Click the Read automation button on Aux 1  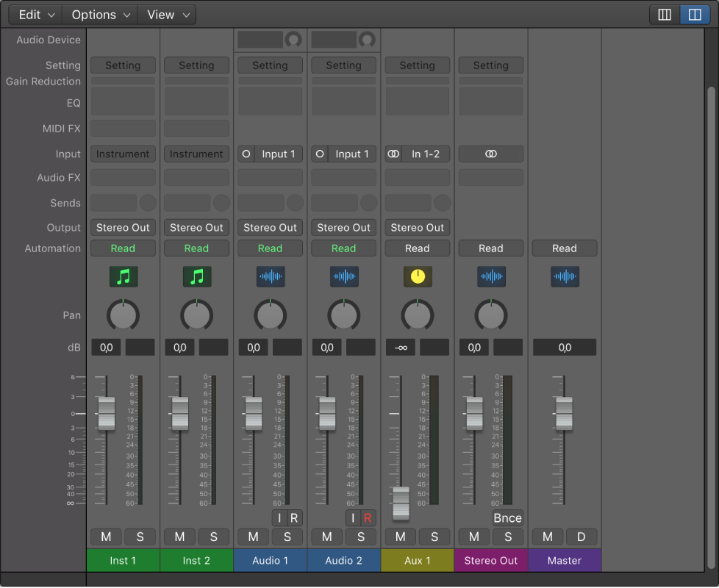pos(417,248)
